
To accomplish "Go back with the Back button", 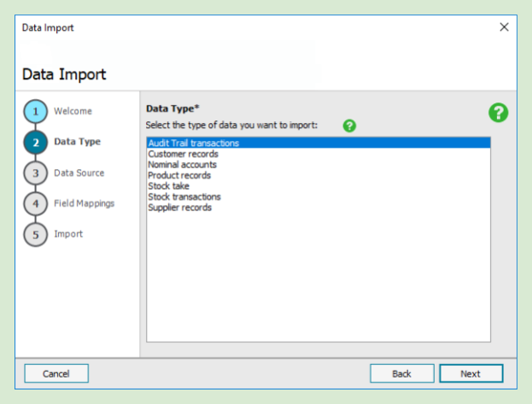I will click(x=401, y=373).
